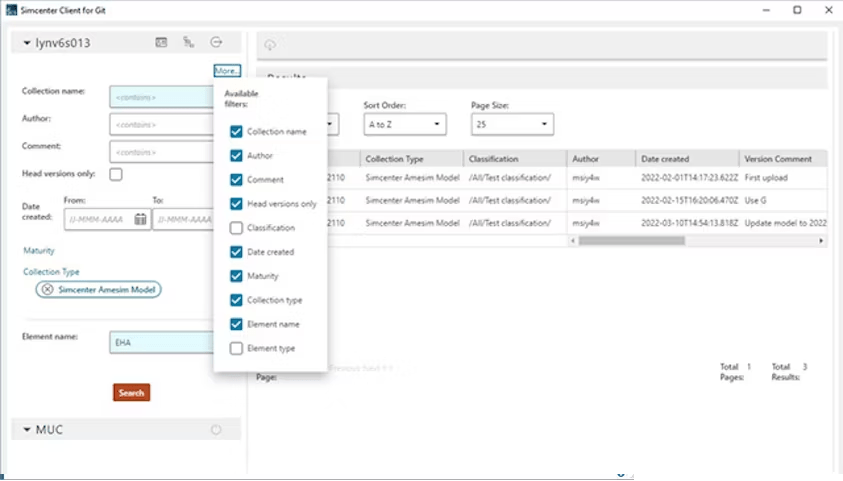Open the branch tree icon in lynv6s013 header
Viewport: 843px width, 481px height.
point(188,42)
